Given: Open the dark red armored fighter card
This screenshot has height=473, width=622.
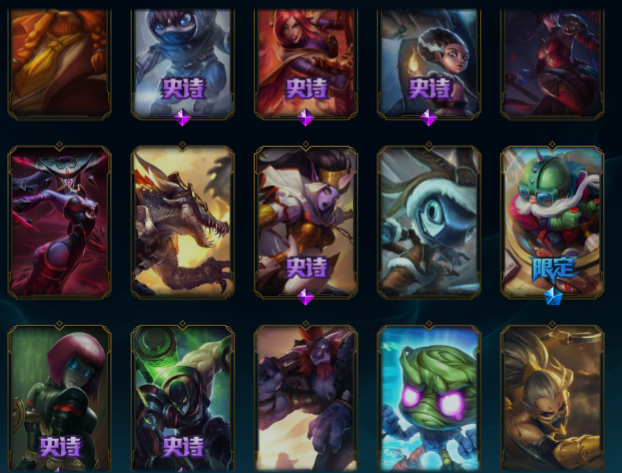Looking at the screenshot, I should tap(552, 64).
